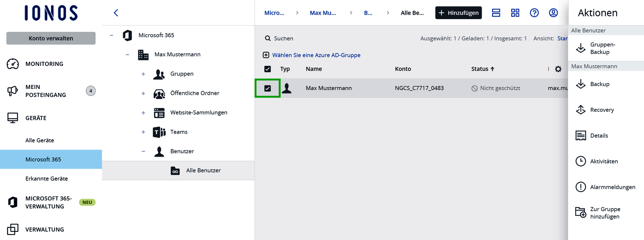Click Backup action for Max Mustermann
Screen dimensions: 644x240
pos(600,84)
